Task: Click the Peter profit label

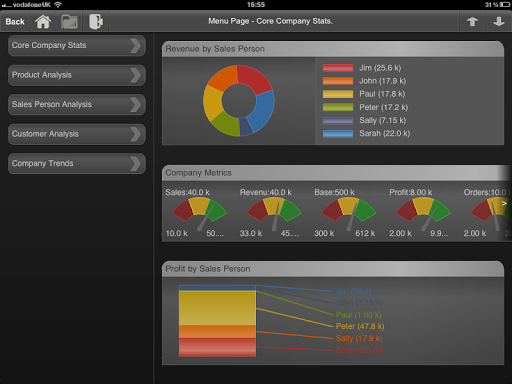Action: pyautogui.click(x=360, y=326)
